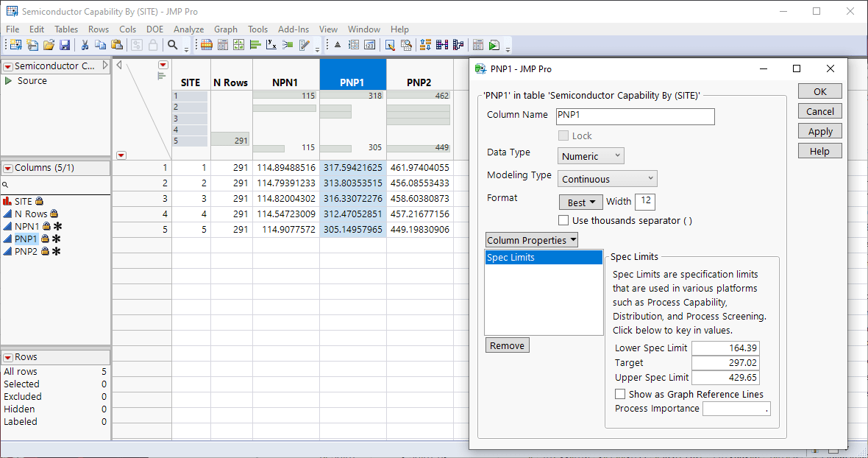Click the Lower Spec Limit input field
The width and height of the screenshot is (868, 458).
(725, 348)
